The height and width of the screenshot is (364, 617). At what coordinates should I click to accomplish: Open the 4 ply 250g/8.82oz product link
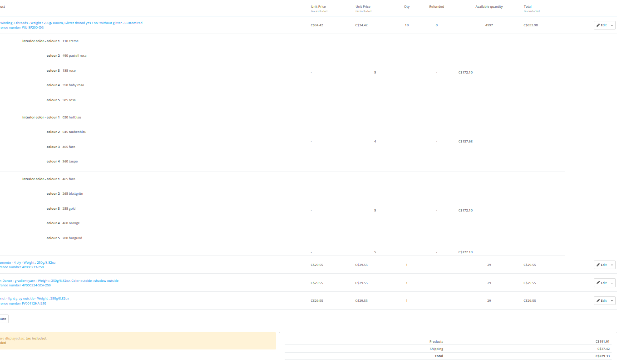click(27, 262)
